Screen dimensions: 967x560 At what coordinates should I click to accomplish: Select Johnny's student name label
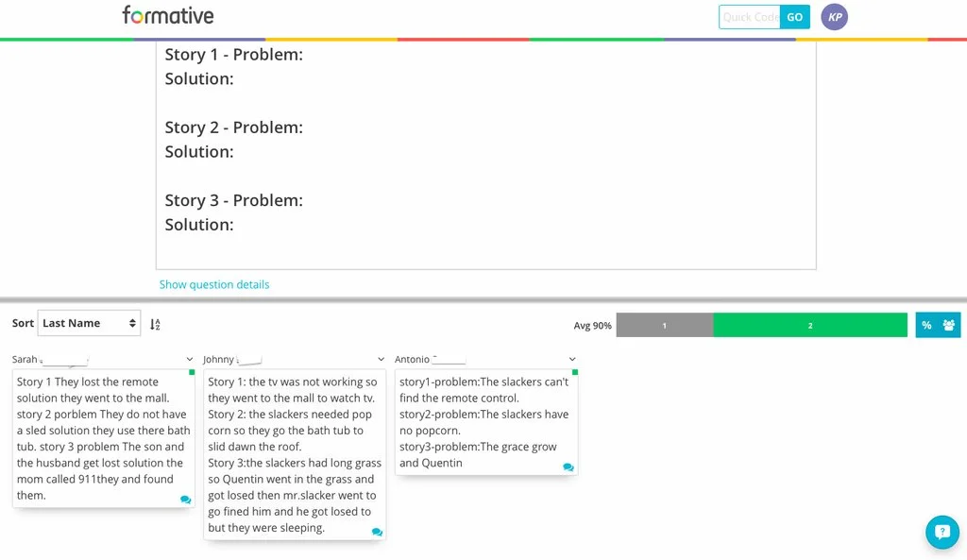[218, 359]
